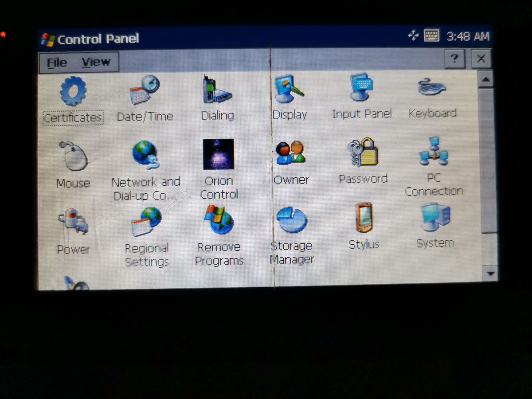Open the Stylus device icon
The image size is (532, 399).
click(364, 218)
